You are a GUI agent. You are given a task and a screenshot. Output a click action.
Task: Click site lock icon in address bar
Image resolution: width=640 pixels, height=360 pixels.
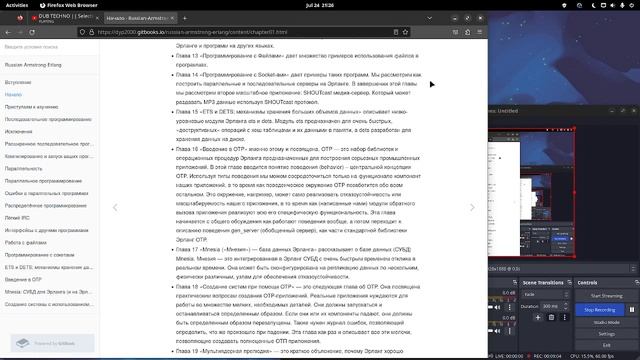point(91,32)
